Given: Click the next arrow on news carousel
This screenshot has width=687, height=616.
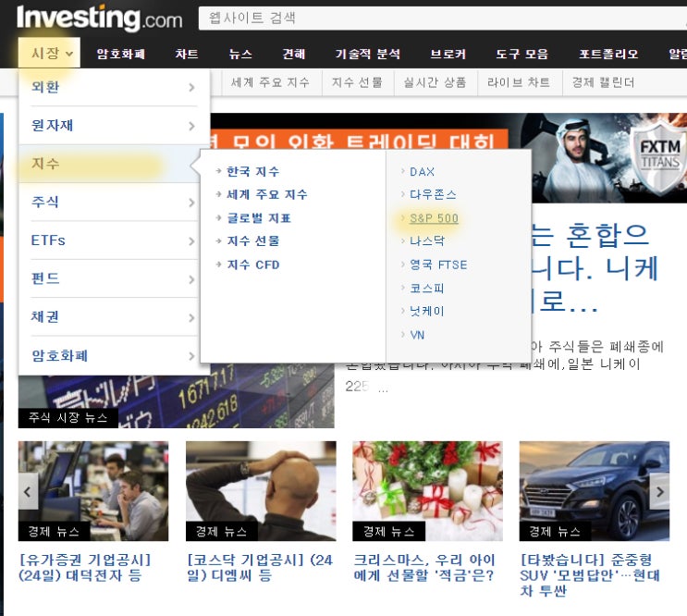Looking at the screenshot, I should (x=660, y=491).
